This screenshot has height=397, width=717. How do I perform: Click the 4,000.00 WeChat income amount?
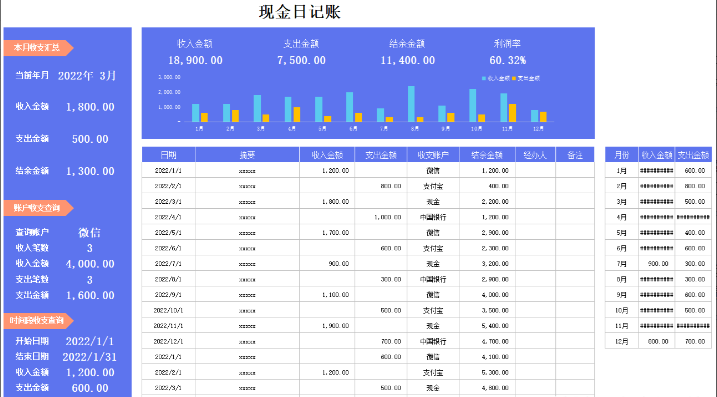pos(90,264)
